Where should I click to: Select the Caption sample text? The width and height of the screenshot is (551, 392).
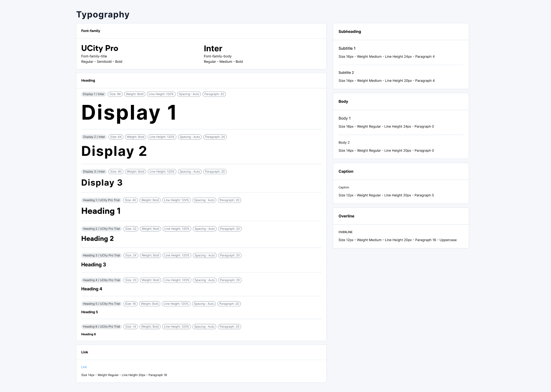[343, 187]
